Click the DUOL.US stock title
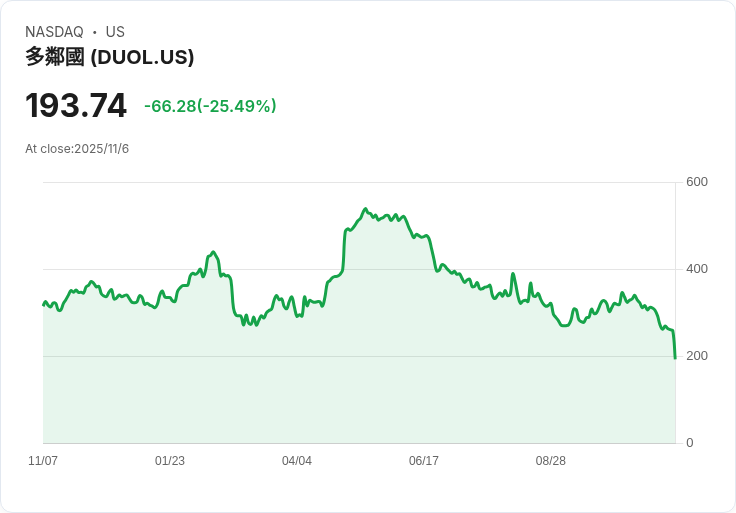Viewport: 736px width, 513px height. point(109,57)
